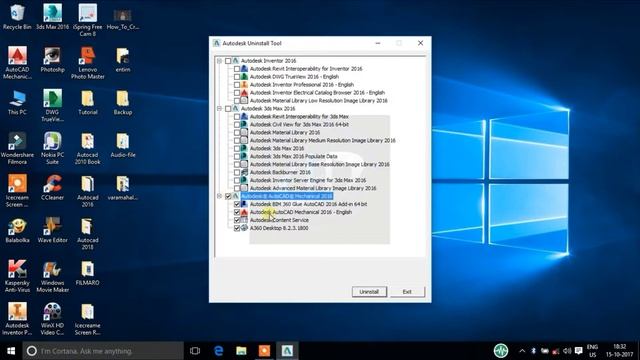Open the Photoshp desktop shortcut
The height and width of the screenshot is (360, 640).
[x=52, y=60]
